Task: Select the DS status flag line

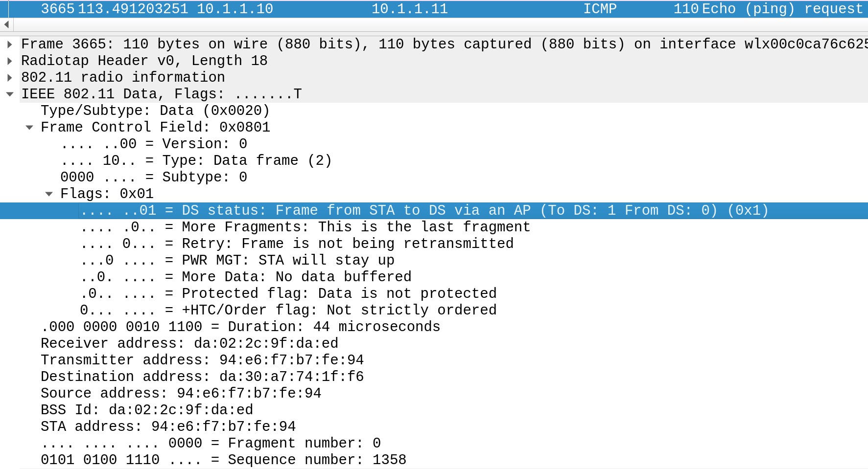Action: [424, 210]
